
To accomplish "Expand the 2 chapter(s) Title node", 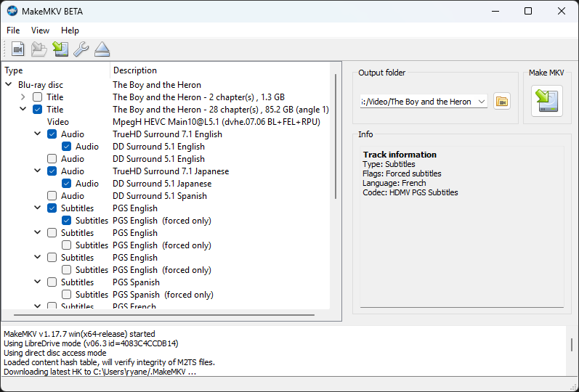I will (x=23, y=97).
